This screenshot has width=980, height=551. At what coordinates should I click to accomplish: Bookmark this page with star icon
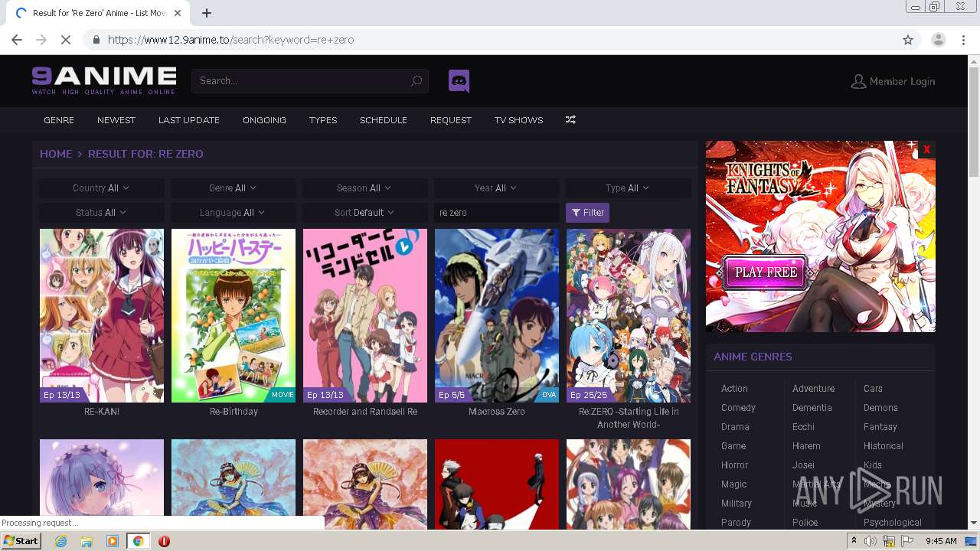pos(908,40)
